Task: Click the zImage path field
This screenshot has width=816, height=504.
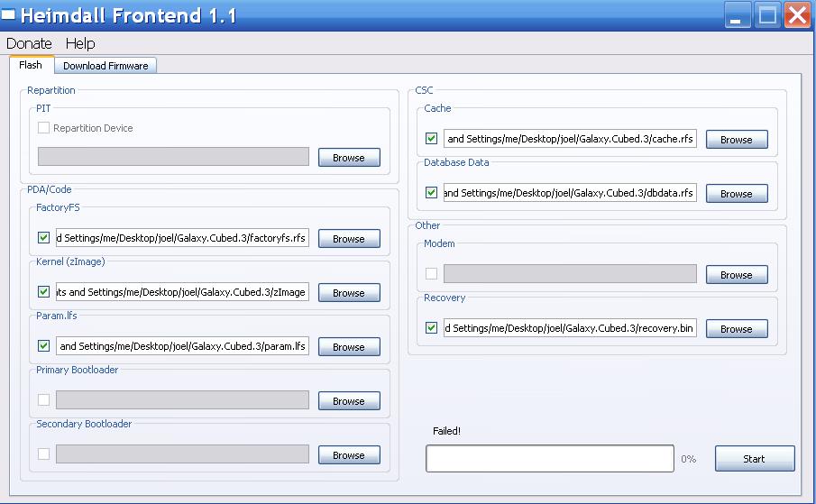Action: point(182,292)
